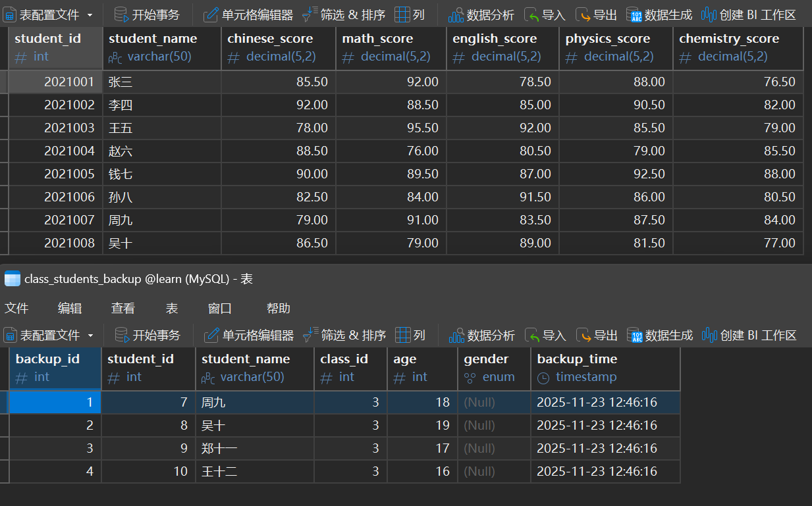The height and width of the screenshot is (506, 812).
Task: Click the class_id column header
Action: click(350, 368)
